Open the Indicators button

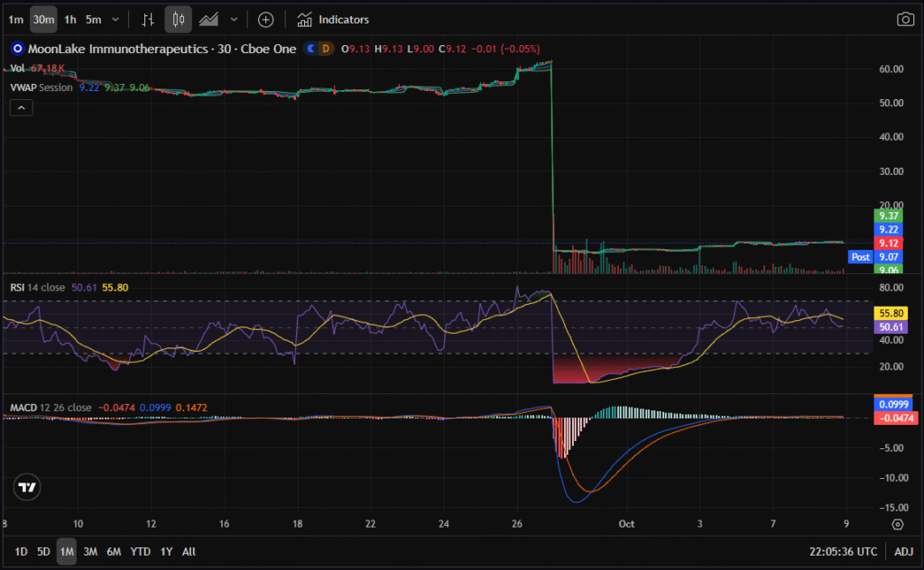tap(333, 19)
